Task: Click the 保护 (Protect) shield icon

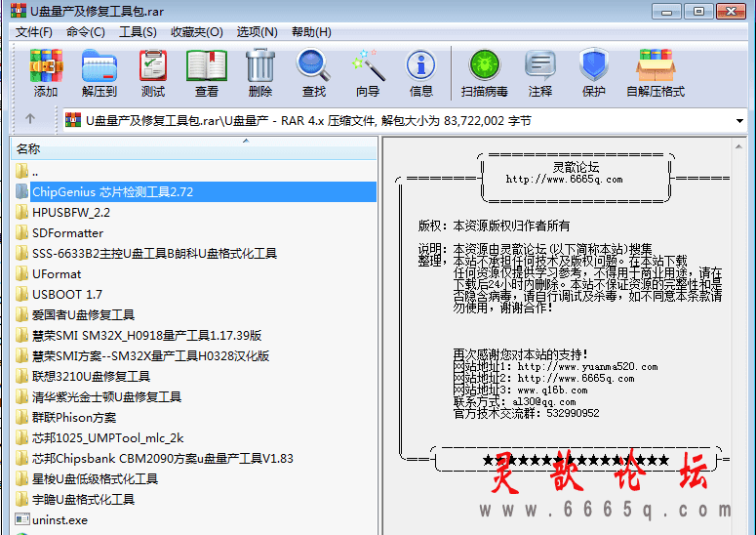Action: pos(593,65)
